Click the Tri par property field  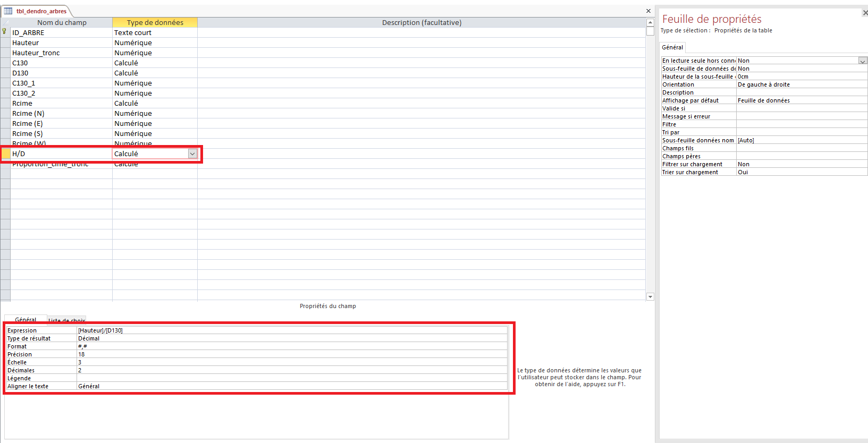[802, 132]
